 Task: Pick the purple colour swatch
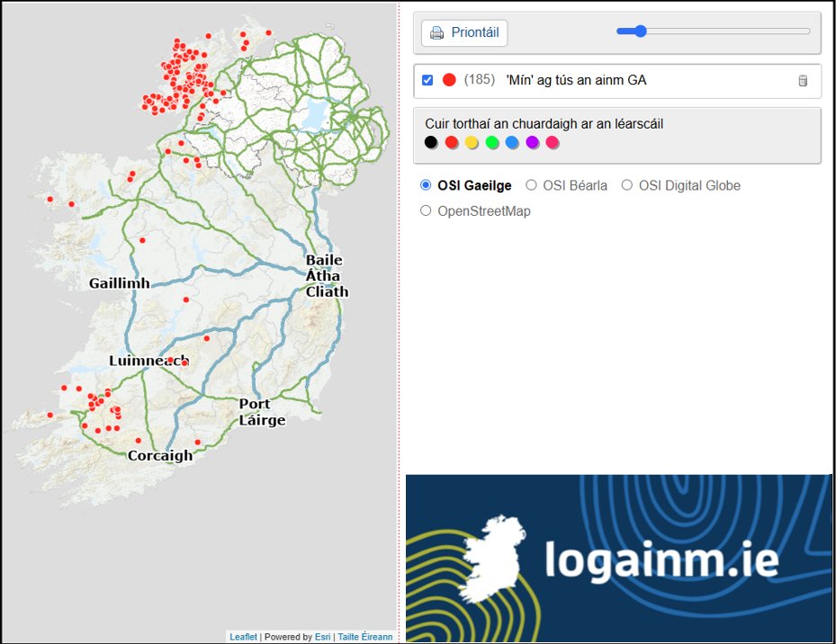(532, 142)
